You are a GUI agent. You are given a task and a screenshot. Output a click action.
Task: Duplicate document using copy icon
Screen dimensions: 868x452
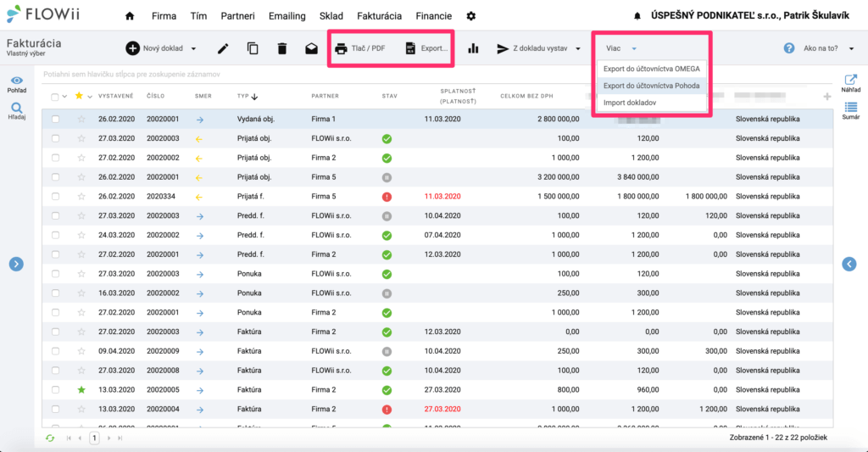[x=253, y=48]
